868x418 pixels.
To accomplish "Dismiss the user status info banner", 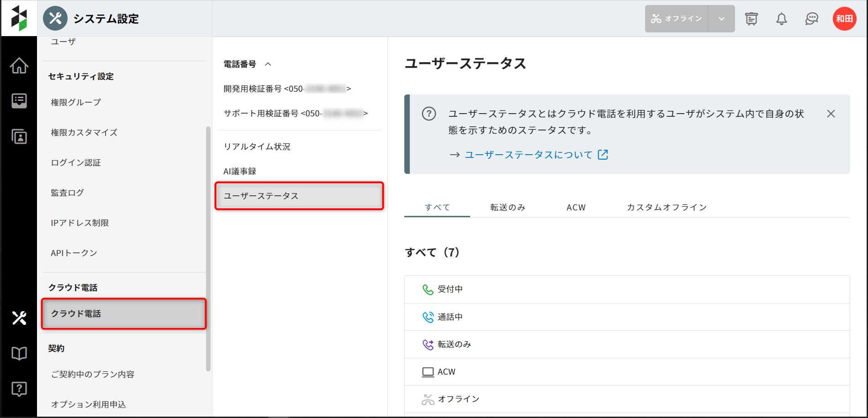I will point(831,114).
